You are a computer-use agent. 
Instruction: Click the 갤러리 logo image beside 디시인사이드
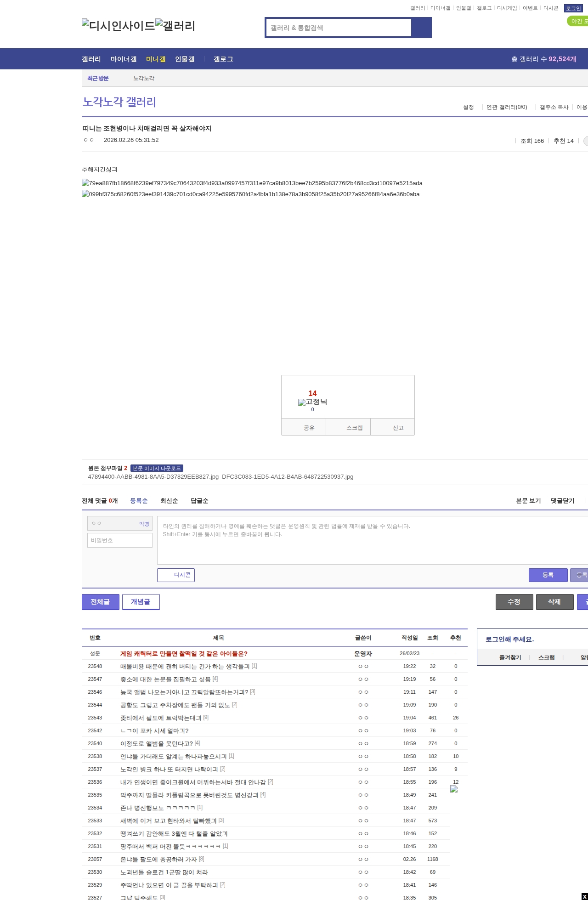coord(175,26)
